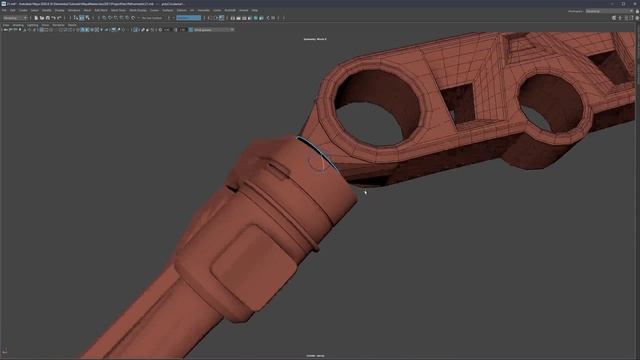Open the Curves menu
The height and width of the screenshot is (360, 640).
[x=154, y=10]
